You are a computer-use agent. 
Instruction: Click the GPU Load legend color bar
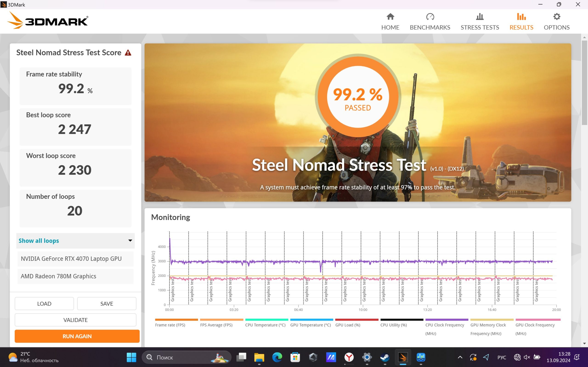357,320
